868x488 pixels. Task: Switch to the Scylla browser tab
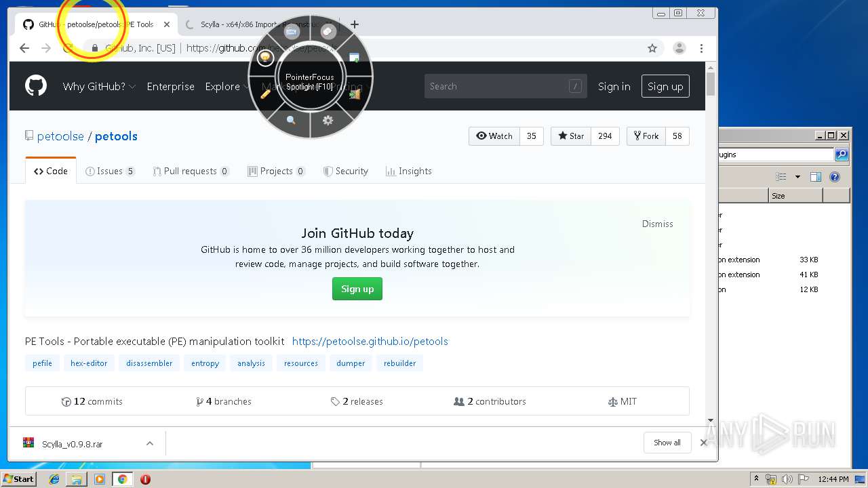(258, 24)
